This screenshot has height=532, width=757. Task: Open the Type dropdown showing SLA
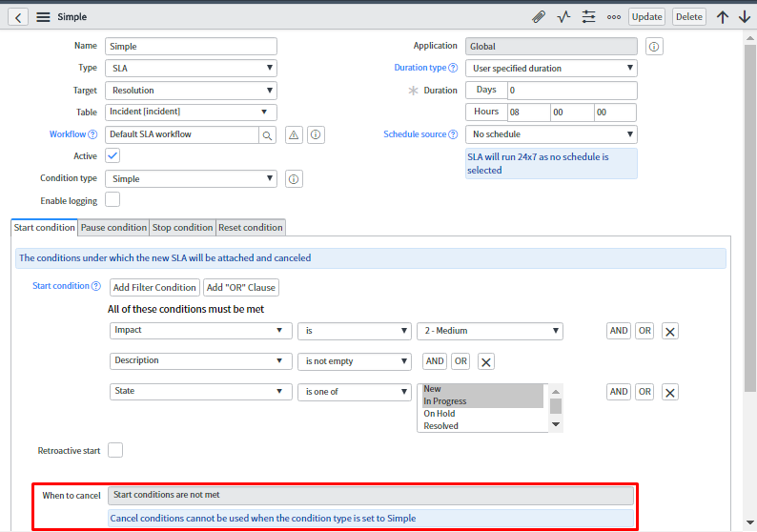(x=192, y=68)
